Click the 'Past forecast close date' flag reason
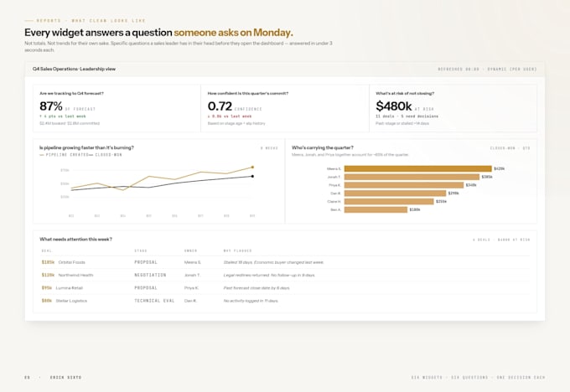The image size is (570, 392). [256, 288]
